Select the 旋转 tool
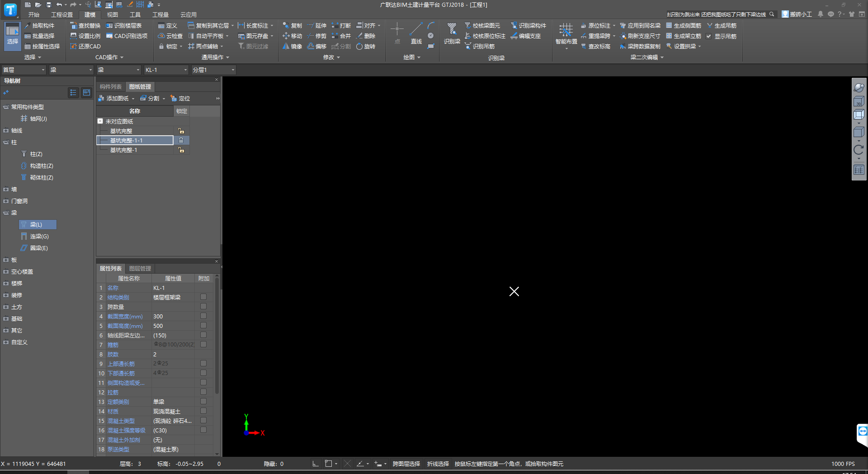The image size is (868, 474). click(x=366, y=47)
